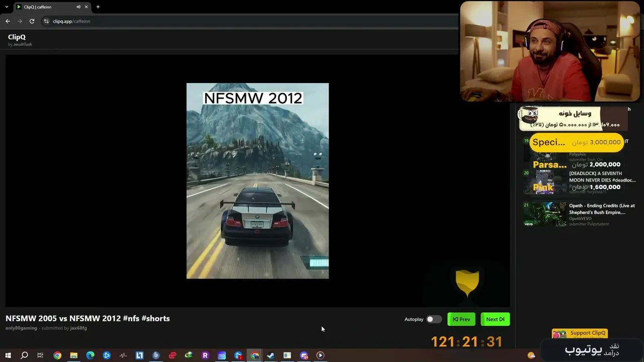Viewport: 644px width, 362px height.
Task: Skip to the next clip with Next
Action: pos(495,319)
